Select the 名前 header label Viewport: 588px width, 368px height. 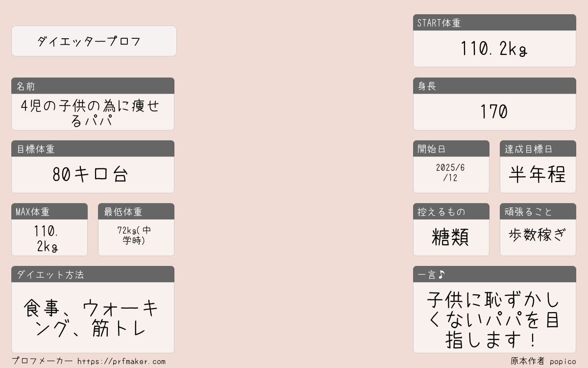click(26, 86)
